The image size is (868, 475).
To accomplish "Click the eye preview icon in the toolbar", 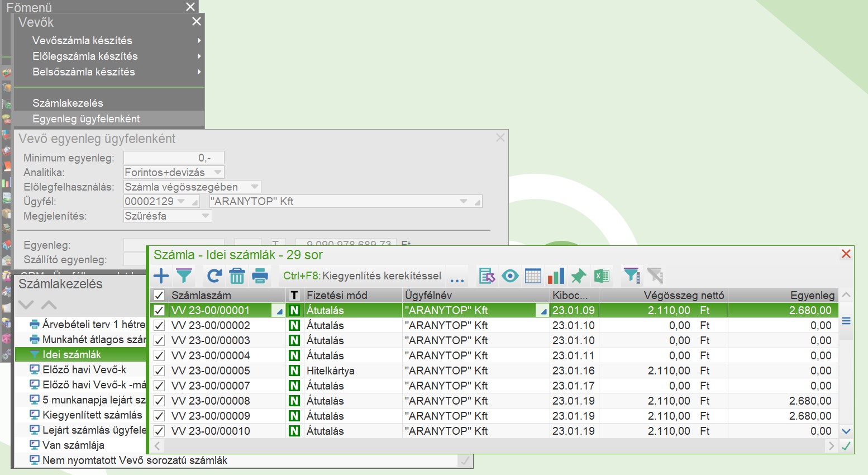I will [510, 275].
